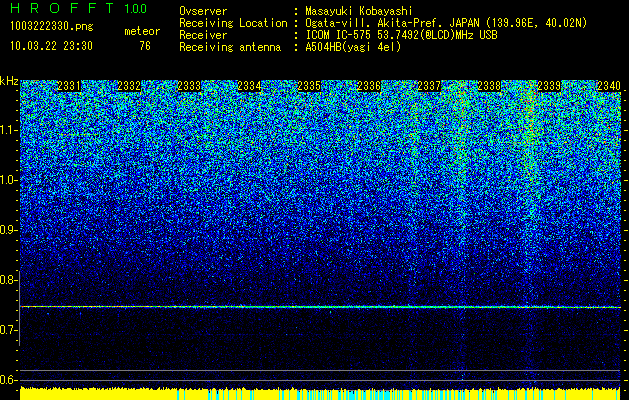Click the 0.8 kHz axis label
The image size is (629, 400).
9,280
